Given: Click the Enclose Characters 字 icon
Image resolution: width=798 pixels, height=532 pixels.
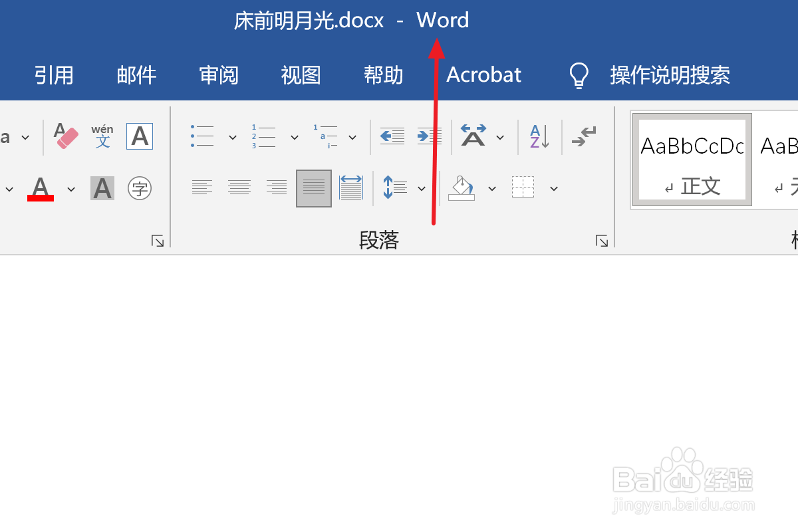Looking at the screenshot, I should click(140, 189).
